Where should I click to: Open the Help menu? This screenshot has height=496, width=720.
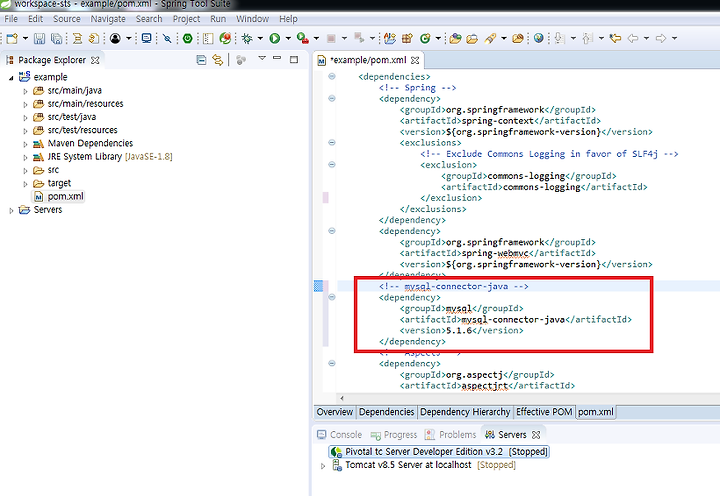pyautogui.click(x=288, y=19)
